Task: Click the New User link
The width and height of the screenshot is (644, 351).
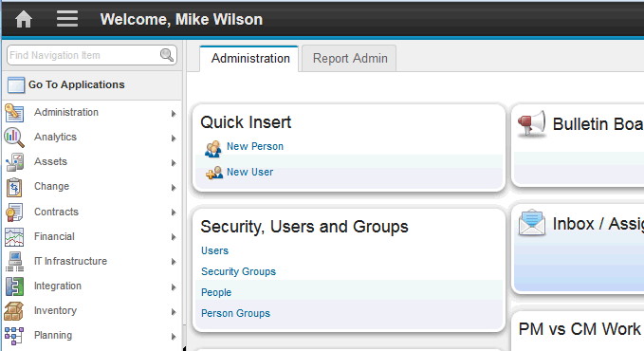Action: pos(249,172)
